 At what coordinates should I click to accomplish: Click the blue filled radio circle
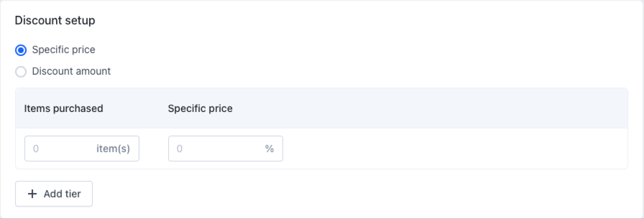click(x=21, y=50)
